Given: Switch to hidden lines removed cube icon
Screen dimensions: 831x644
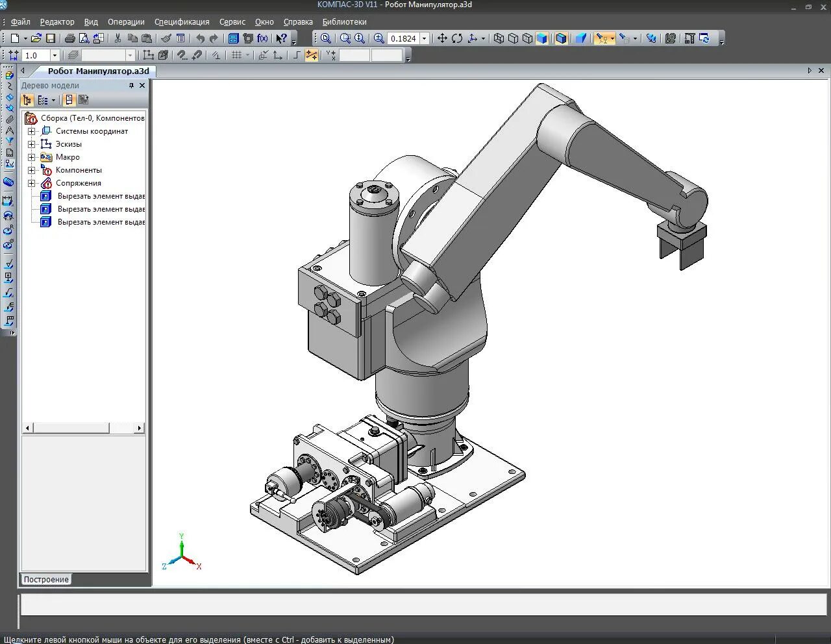Looking at the screenshot, I should 513,38.
